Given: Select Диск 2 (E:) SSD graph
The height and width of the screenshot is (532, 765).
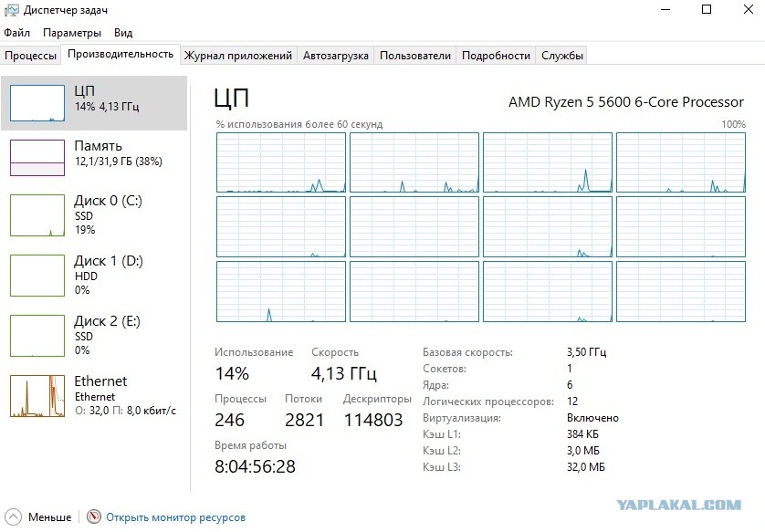Looking at the screenshot, I should point(37,336).
